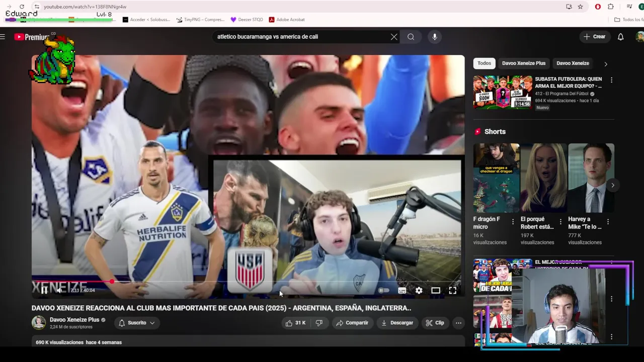Image resolution: width=644 pixels, height=362 pixels.
Task: Open options for Subasta Futbolera video
Action: point(611,80)
